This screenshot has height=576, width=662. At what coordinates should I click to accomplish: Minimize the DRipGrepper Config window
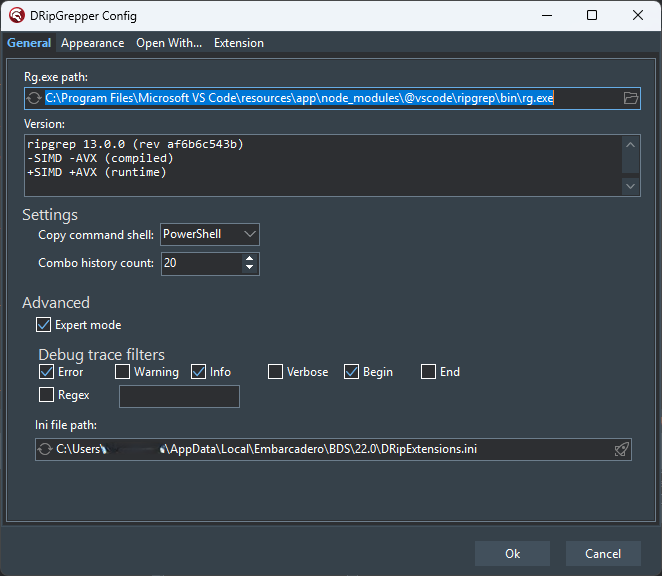tap(547, 16)
